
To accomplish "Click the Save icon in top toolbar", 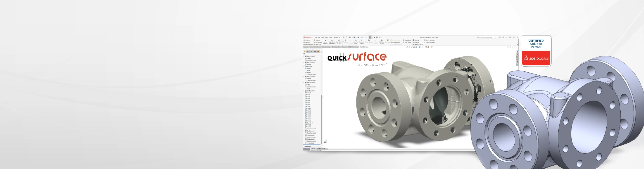I will (354, 37).
